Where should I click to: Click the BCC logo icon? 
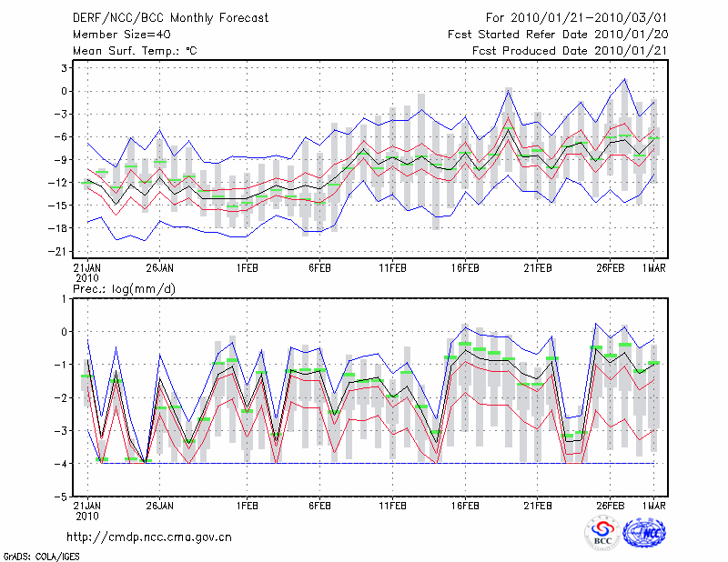(x=602, y=534)
